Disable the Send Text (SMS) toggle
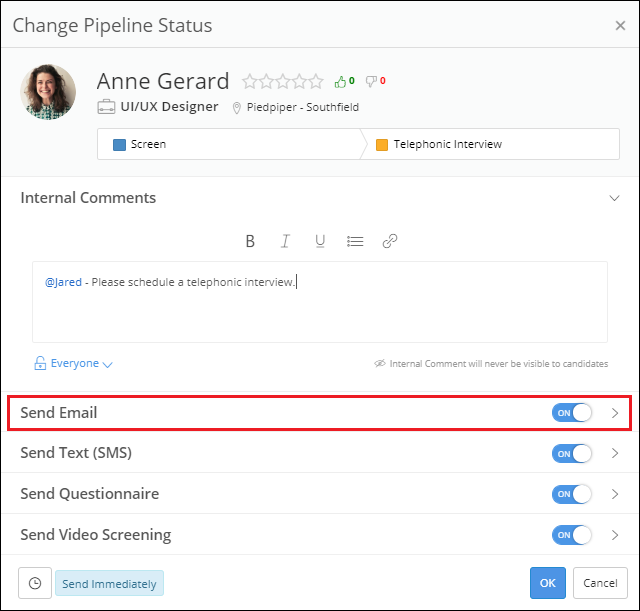Screen dimensions: 640x611 (x=572, y=453)
